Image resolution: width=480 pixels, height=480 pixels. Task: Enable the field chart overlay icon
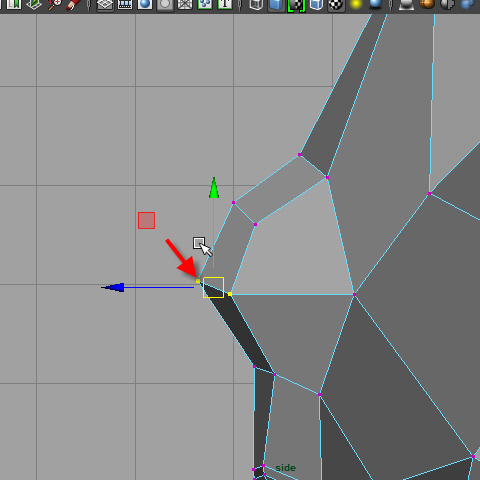tap(185, 4)
